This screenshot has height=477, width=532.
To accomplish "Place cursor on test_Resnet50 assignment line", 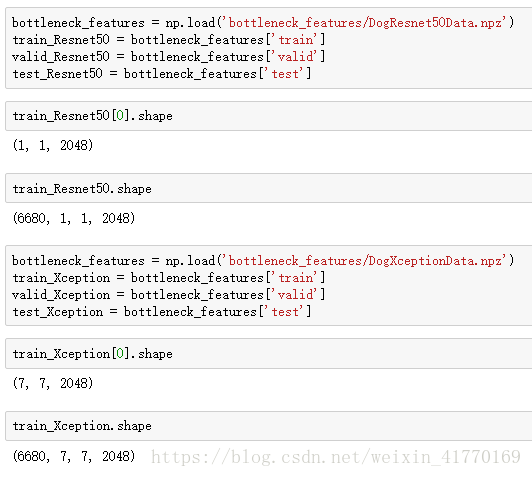I will (x=162, y=73).
